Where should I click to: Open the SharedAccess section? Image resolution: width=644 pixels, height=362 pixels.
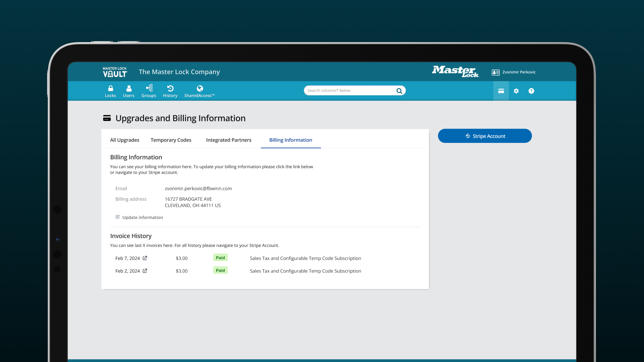pyautogui.click(x=199, y=91)
